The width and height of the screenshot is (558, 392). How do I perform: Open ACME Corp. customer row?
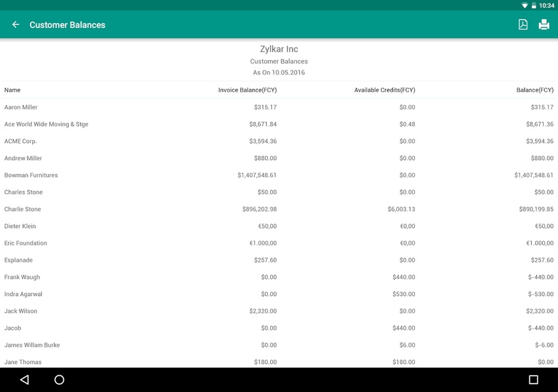(279, 141)
